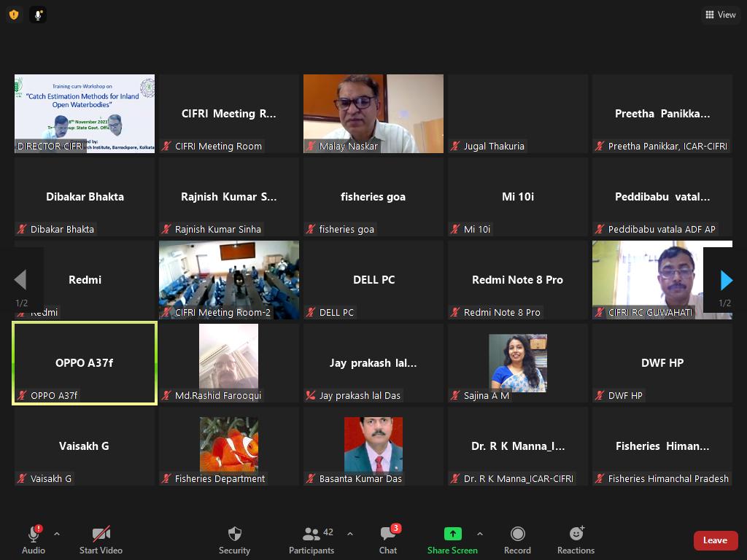The width and height of the screenshot is (747, 560).
Task: Expand audio options arrow next to Audio
Action: coord(57,534)
